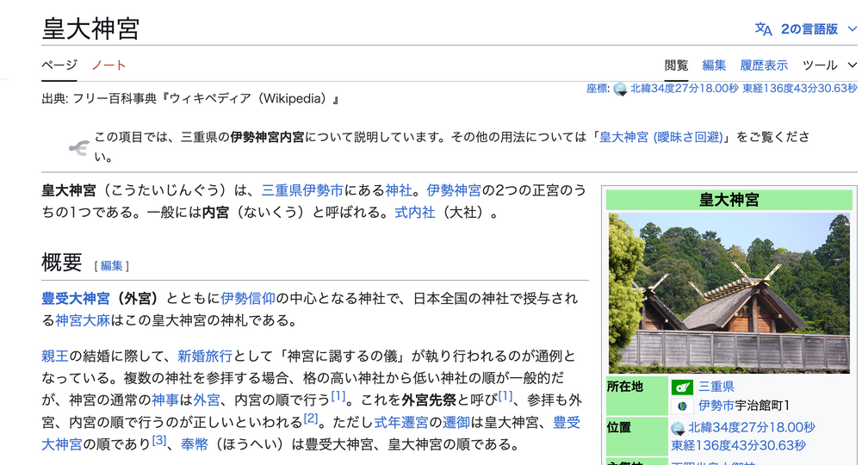
Task: Click footnote reference [3]
Action: (159, 441)
